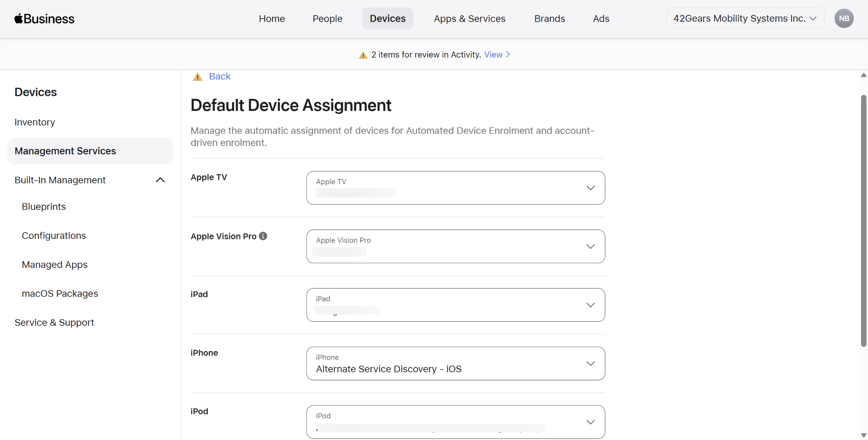868x440 pixels.
Task: Open Configurations under Built-In Management
Action: point(54,235)
